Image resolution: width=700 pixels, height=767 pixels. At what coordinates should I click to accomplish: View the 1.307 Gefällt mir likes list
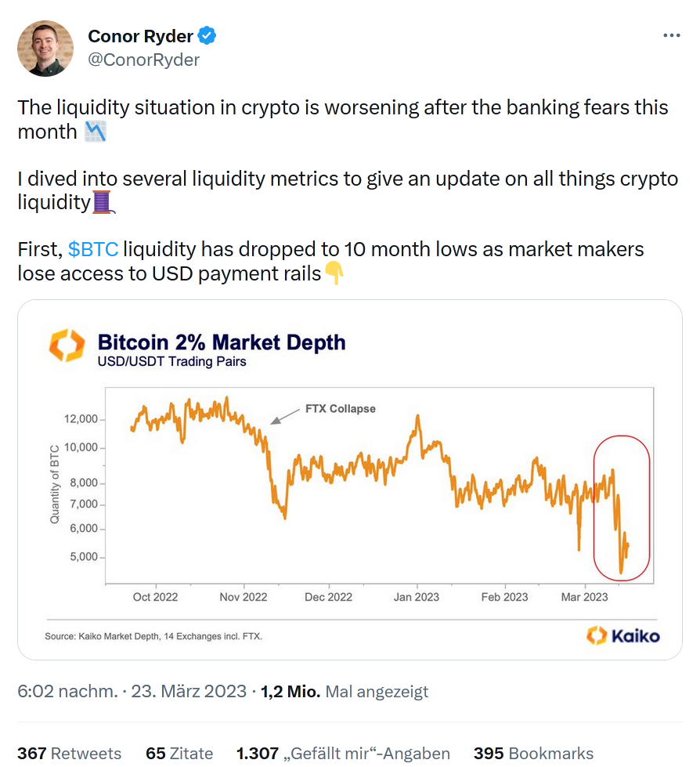point(343,753)
